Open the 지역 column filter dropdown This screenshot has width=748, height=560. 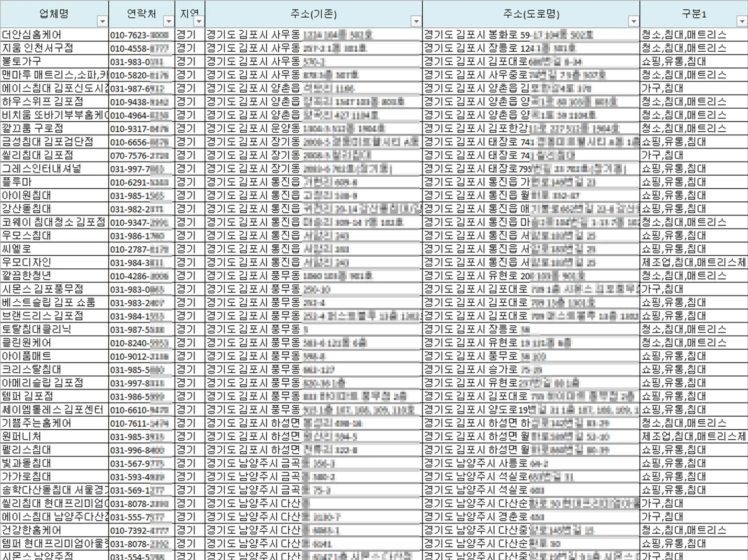(199, 21)
